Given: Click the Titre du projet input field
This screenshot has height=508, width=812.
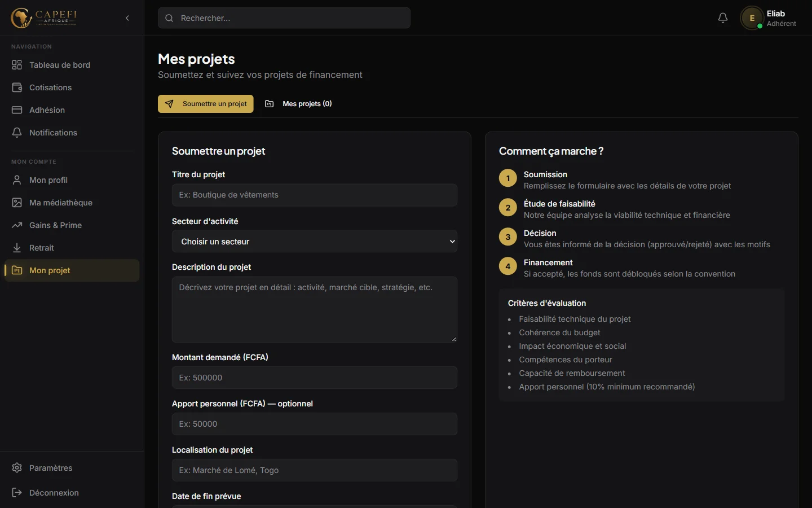Looking at the screenshot, I should pyautogui.click(x=315, y=195).
